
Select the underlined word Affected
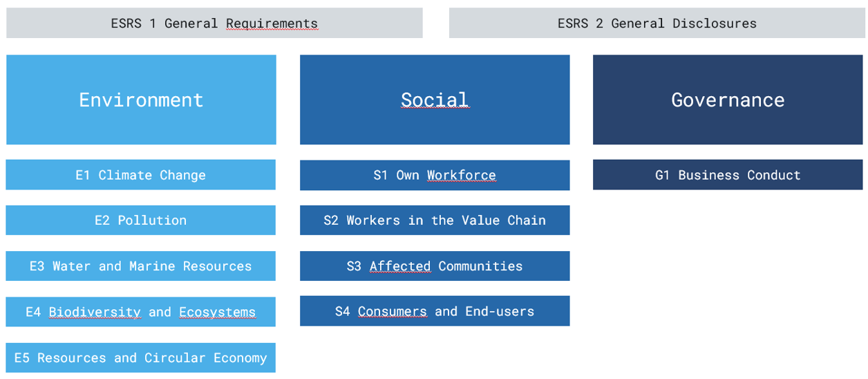tap(400, 266)
